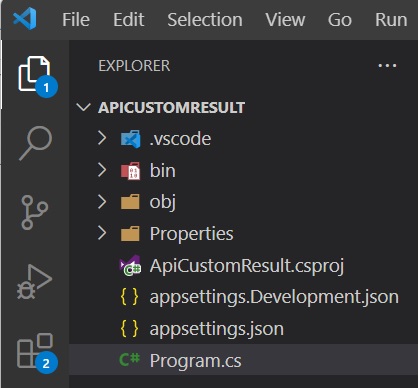
Task: Open the File menu
Action: tap(76, 20)
